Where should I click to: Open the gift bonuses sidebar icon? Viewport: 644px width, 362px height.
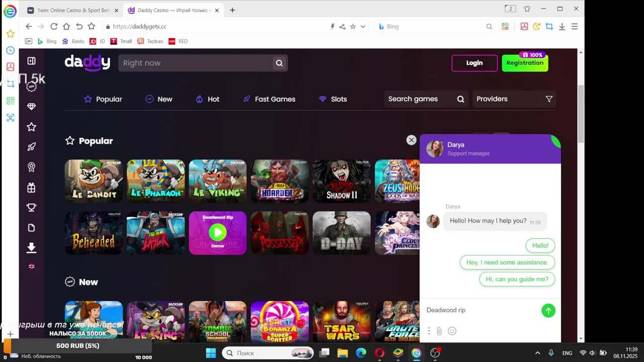(31, 188)
